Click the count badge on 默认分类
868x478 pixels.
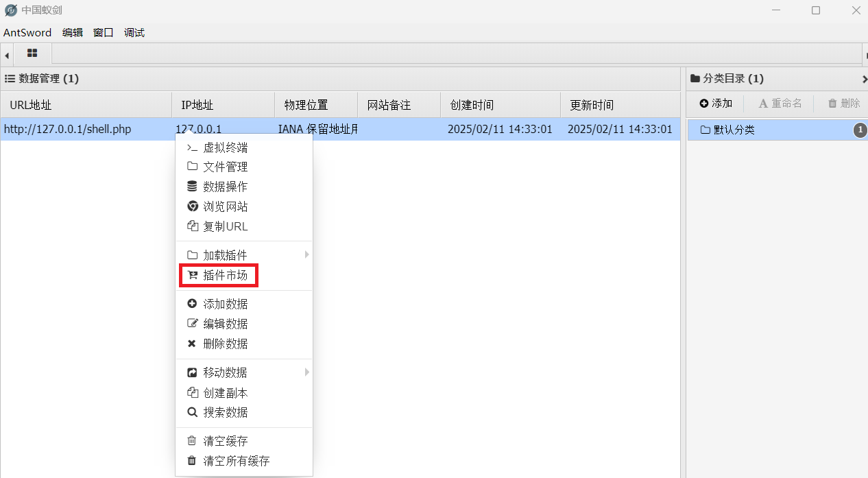(x=860, y=130)
